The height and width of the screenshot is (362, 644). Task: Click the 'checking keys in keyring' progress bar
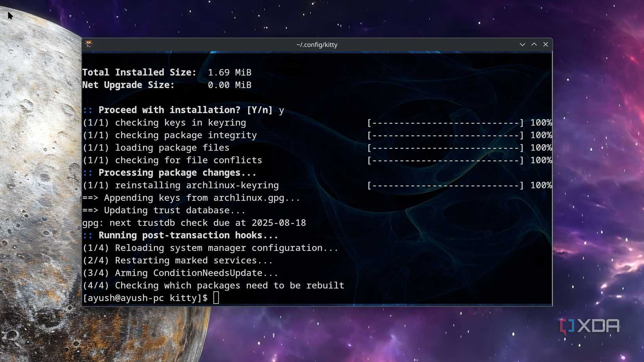[446, 122]
